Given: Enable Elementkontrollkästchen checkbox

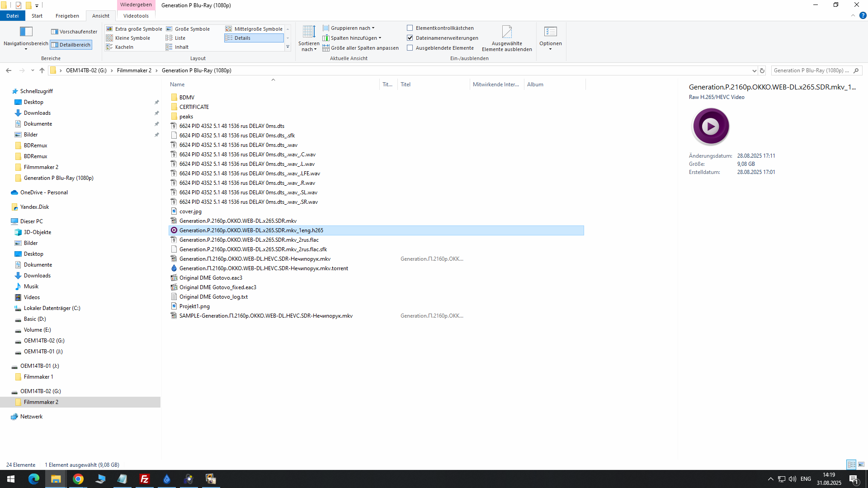Looking at the screenshot, I should tap(410, 28).
